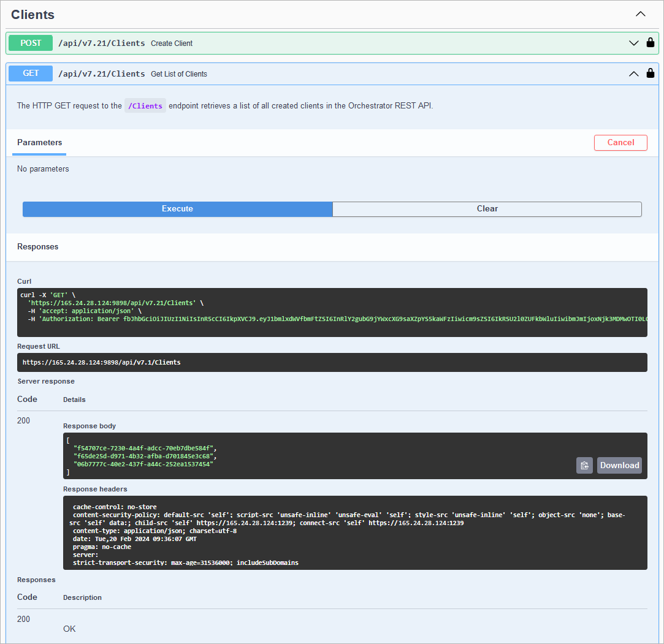
Task: Collapse the Clients section with the top chevron
Action: tap(641, 14)
